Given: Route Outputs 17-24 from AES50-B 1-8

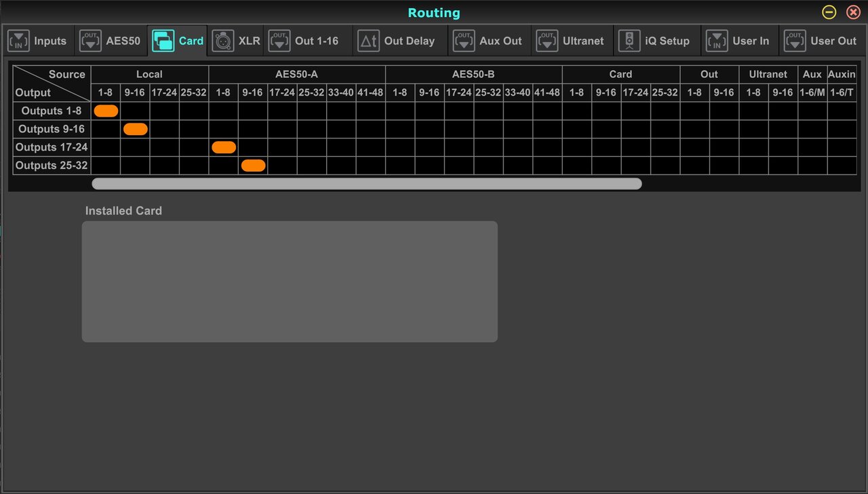Looking at the screenshot, I should [400, 147].
